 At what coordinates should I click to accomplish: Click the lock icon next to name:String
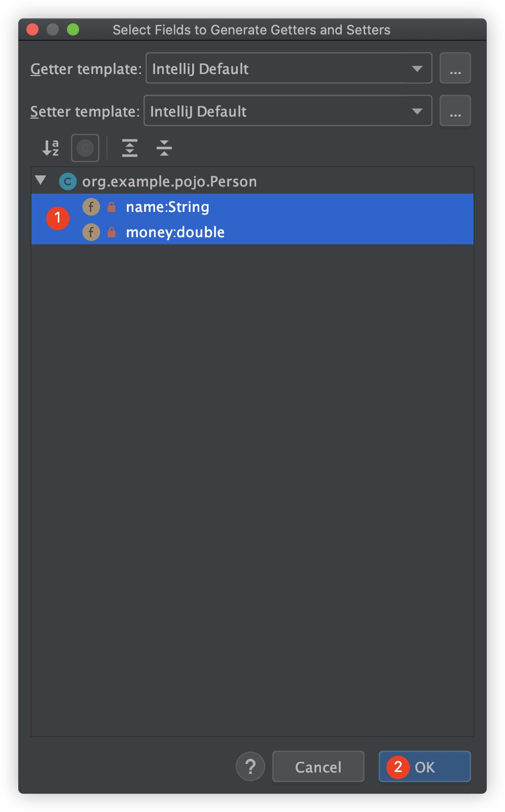[112, 207]
